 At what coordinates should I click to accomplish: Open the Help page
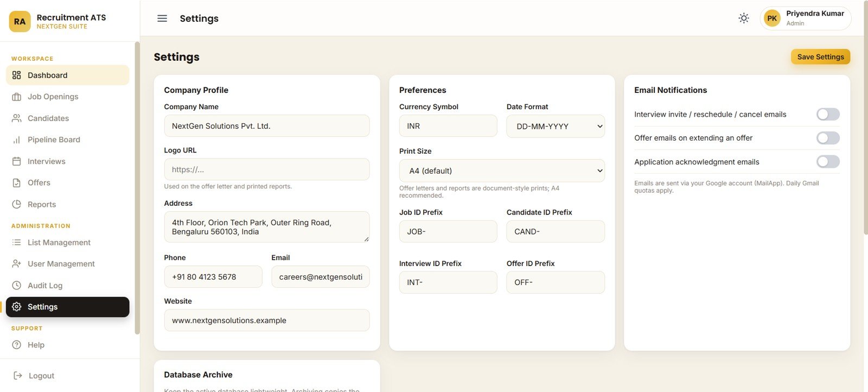click(68, 345)
